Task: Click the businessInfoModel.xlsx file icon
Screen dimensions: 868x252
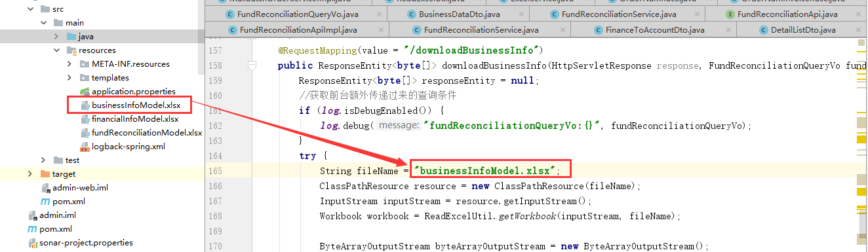Action: coord(85,105)
